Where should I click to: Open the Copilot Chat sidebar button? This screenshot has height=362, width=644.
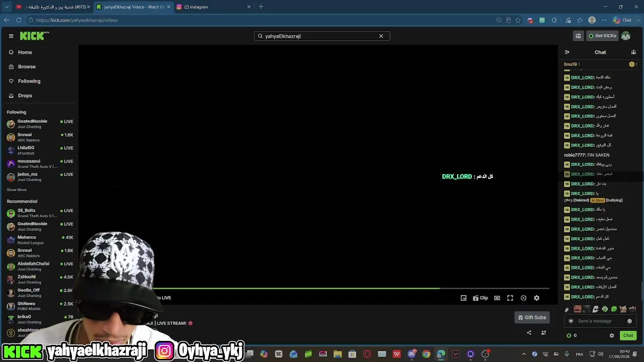(x=622, y=20)
